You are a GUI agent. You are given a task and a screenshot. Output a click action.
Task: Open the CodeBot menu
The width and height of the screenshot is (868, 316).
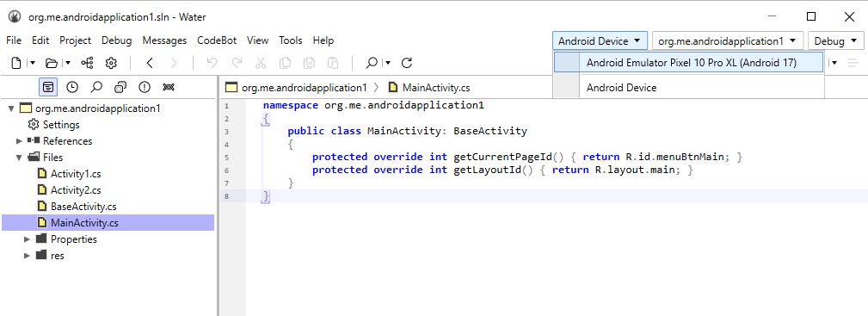click(x=217, y=40)
